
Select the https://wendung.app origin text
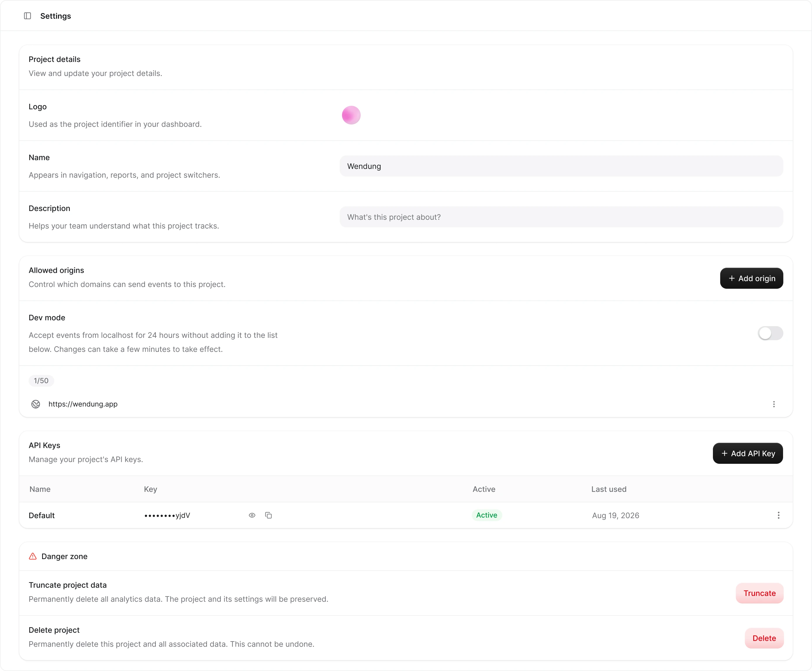83,404
